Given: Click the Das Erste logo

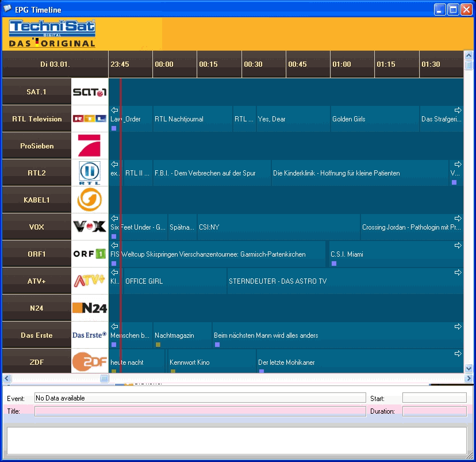Looking at the screenshot, I should [x=90, y=335].
